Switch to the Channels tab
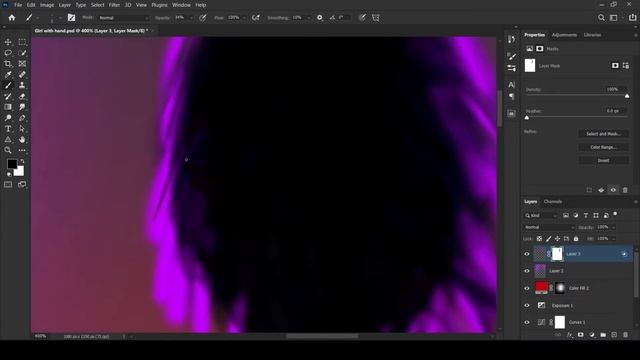 tap(553, 202)
